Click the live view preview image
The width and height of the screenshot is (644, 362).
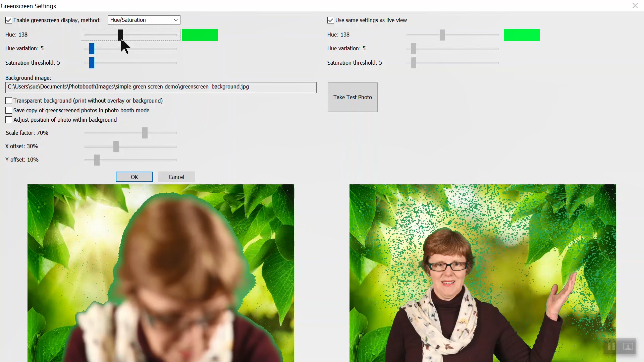tap(161, 273)
